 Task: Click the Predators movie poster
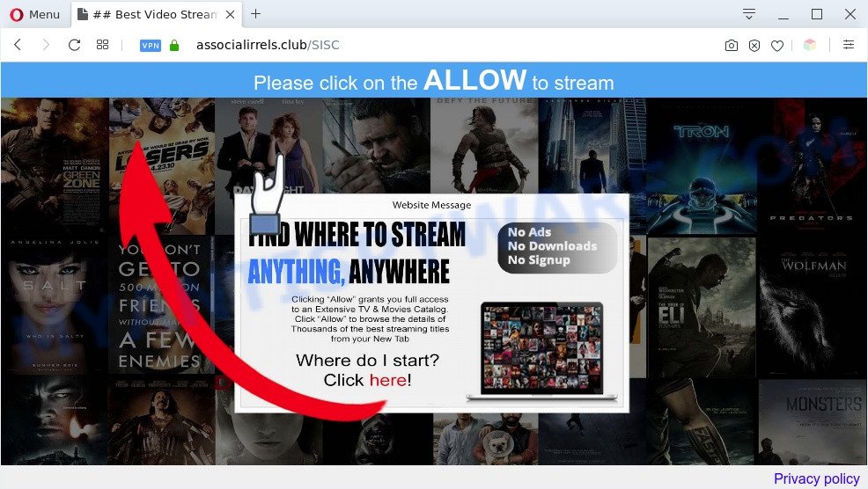[x=812, y=166]
